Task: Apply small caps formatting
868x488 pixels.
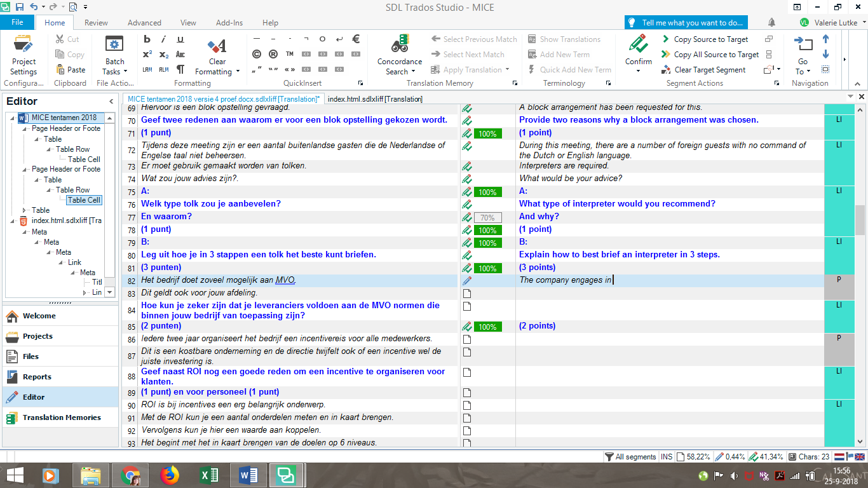Action: [x=180, y=55]
